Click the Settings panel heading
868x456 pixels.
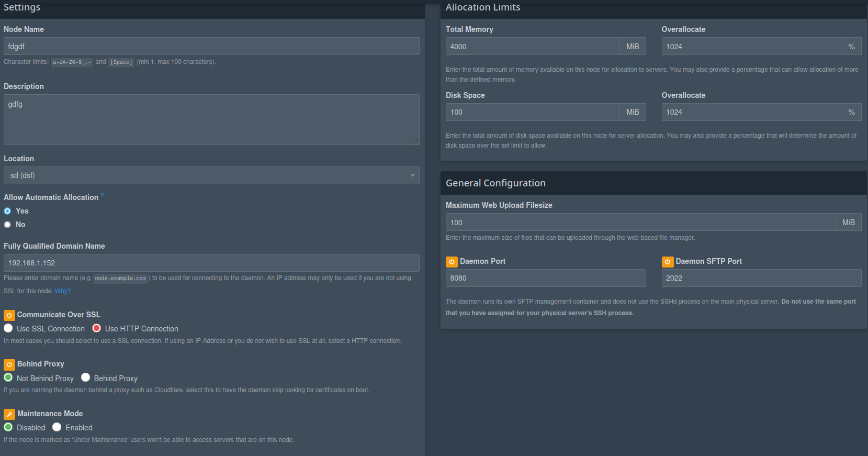(22, 7)
